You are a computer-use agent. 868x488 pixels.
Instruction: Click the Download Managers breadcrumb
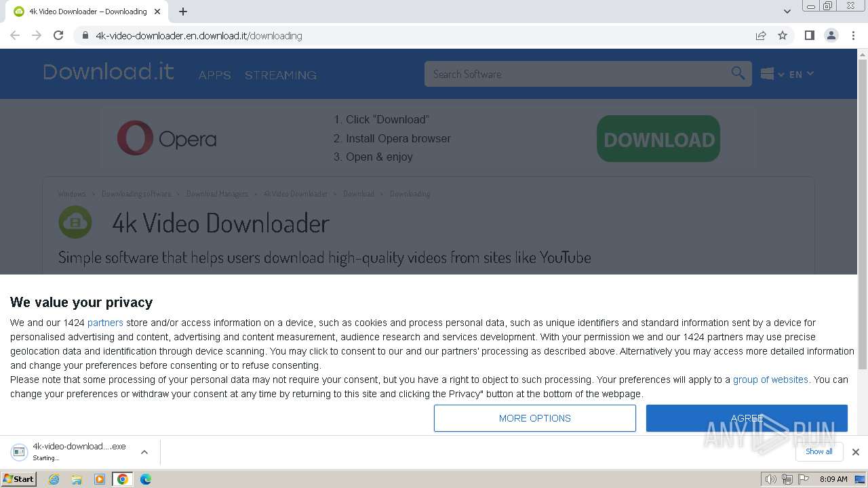click(x=217, y=194)
